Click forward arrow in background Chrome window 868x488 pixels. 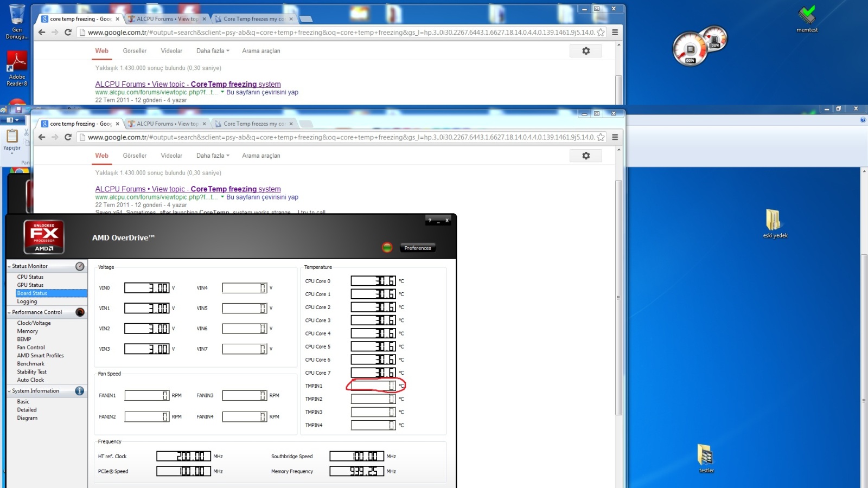[x=55, y=33]
